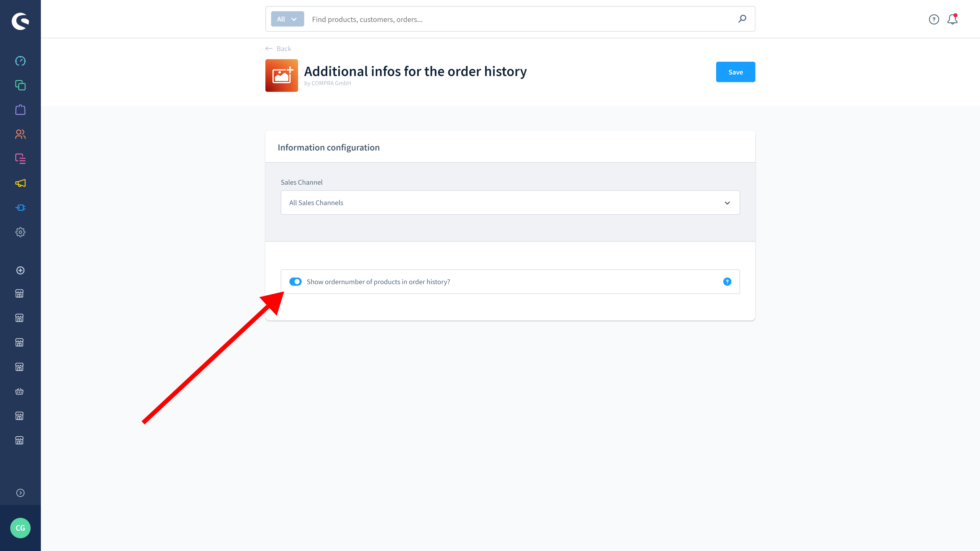
Task: Select All Sales Channels option
Action: tap(510, 203)
